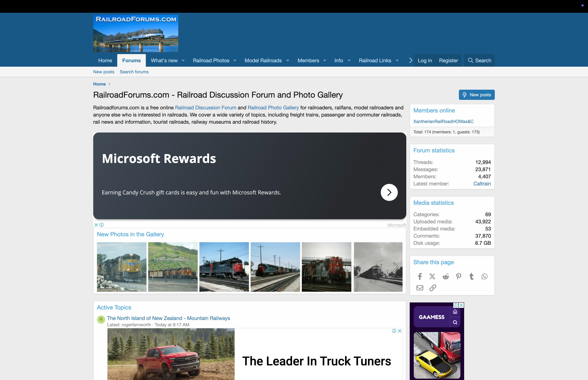Click the Home breadcrumb link
Image resolution: width=588 pixels, height=380 pixels.
tap(99, 84)
